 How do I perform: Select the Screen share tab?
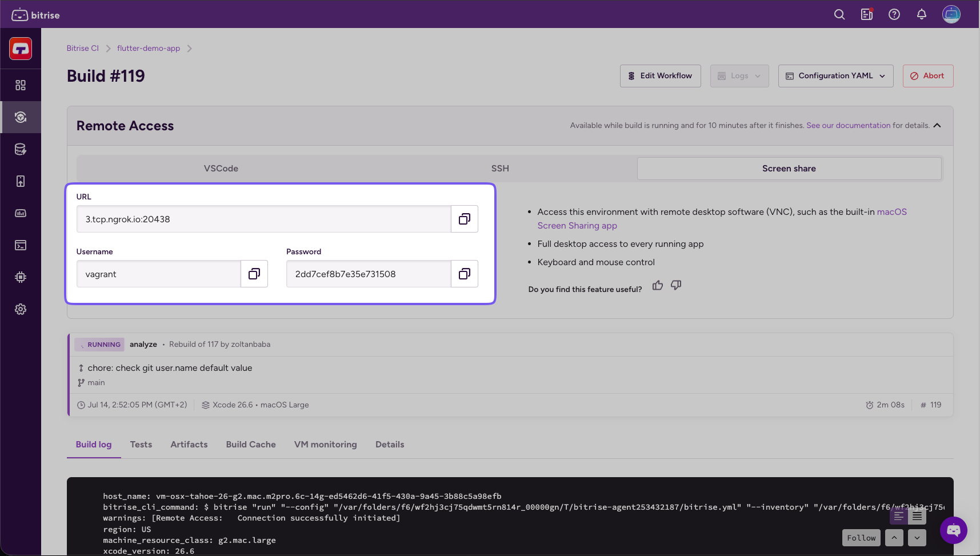coord(789,169)
